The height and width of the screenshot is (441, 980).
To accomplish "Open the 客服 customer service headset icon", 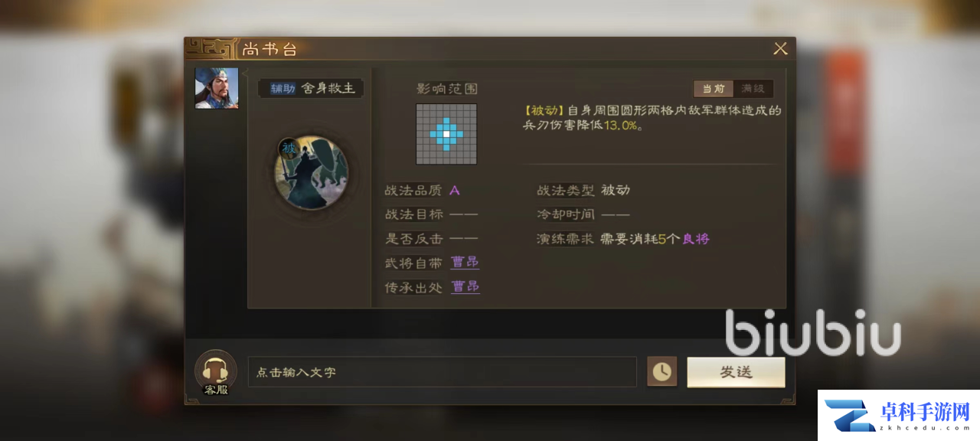I will pos(215,372).
